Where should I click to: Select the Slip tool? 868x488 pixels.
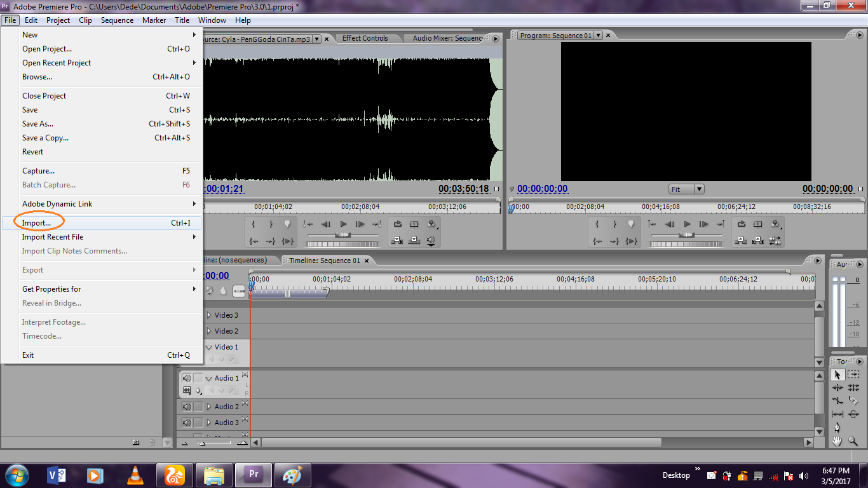click(x=837, y=414)
